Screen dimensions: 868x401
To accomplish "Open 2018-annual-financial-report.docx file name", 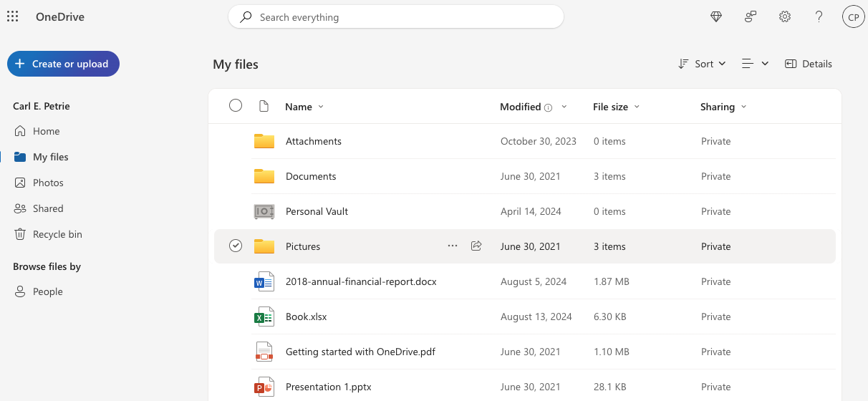I will (x=361, y=281).
